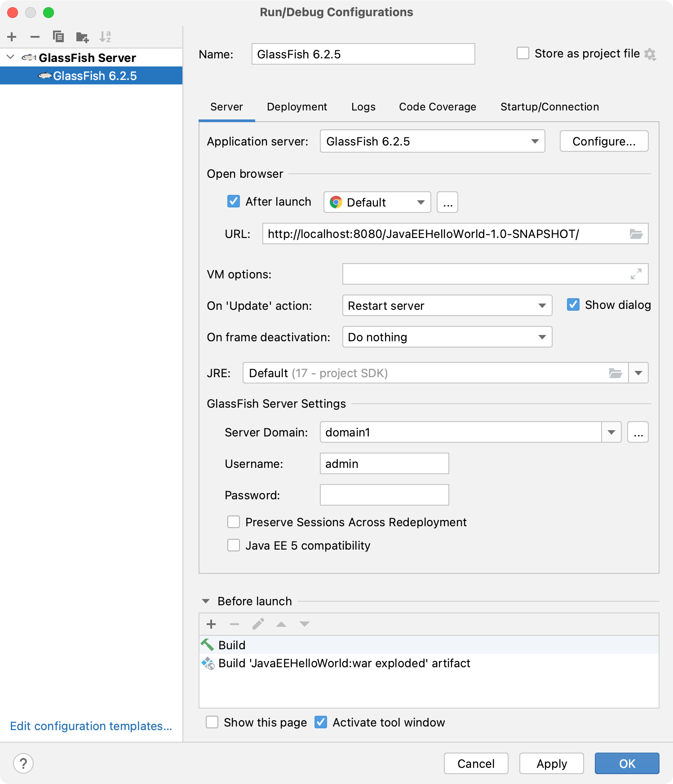Enable Preserve Sessions Across Redeployment
The width and height of the screenshot is (673, 784).
(234, 522)
